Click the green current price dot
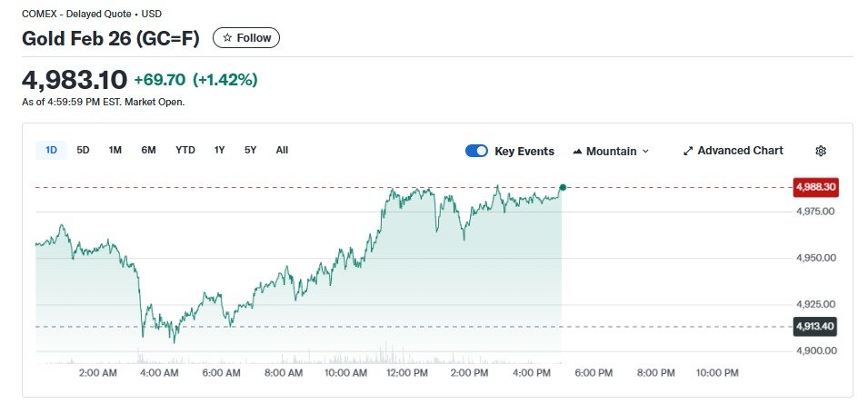Viewport: 868px width, 404px height. (x=563, y=187)
